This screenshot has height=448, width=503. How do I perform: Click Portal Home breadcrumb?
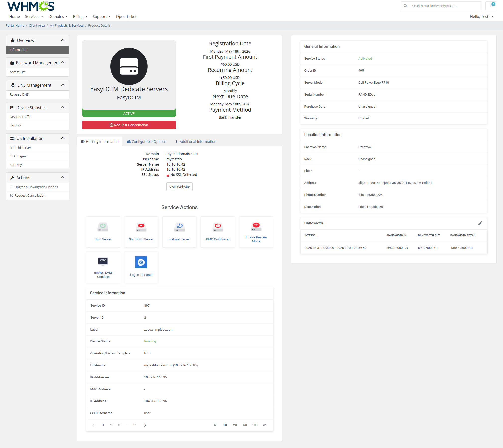click(x=15, y=26)
